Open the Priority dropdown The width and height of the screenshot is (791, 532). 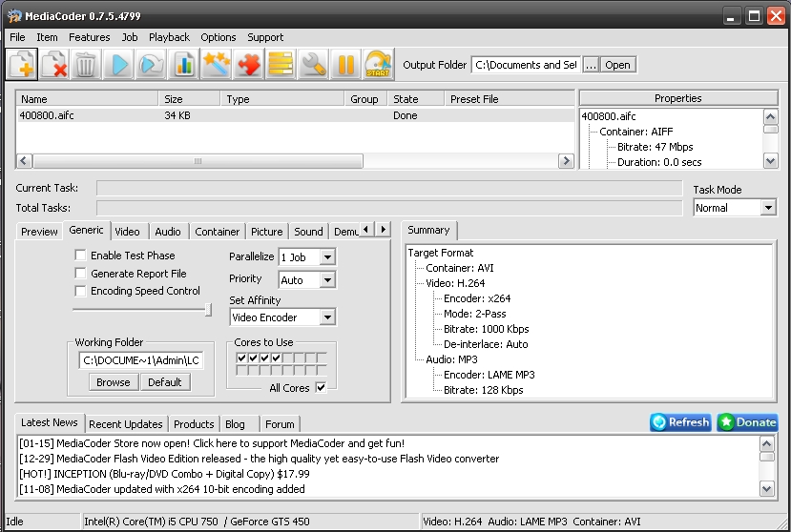327,280
